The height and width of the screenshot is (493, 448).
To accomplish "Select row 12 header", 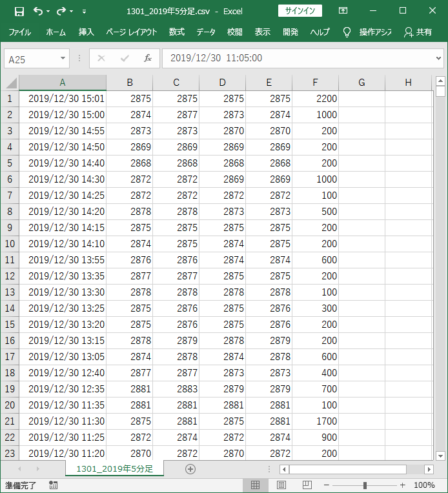I will pyautogui.click(x=10, y=276).
